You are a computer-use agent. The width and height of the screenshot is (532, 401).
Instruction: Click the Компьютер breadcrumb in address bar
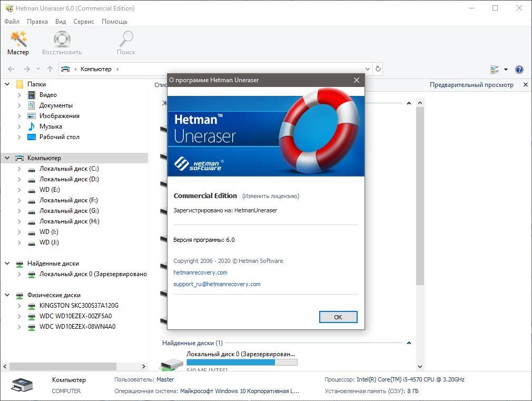coord(96,69)
